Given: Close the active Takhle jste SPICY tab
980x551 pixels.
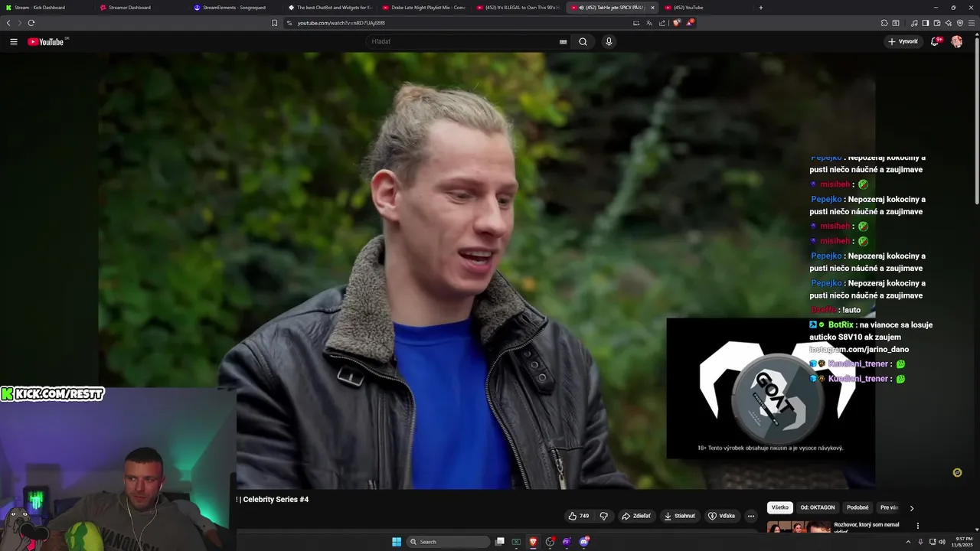Looking at the screenshot, I should point(652,8).
